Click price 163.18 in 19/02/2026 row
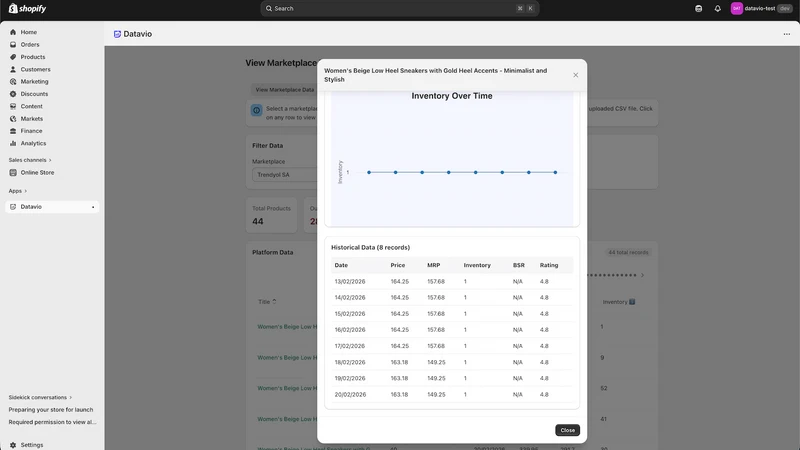800x450 pixels. tap(399, 379)
